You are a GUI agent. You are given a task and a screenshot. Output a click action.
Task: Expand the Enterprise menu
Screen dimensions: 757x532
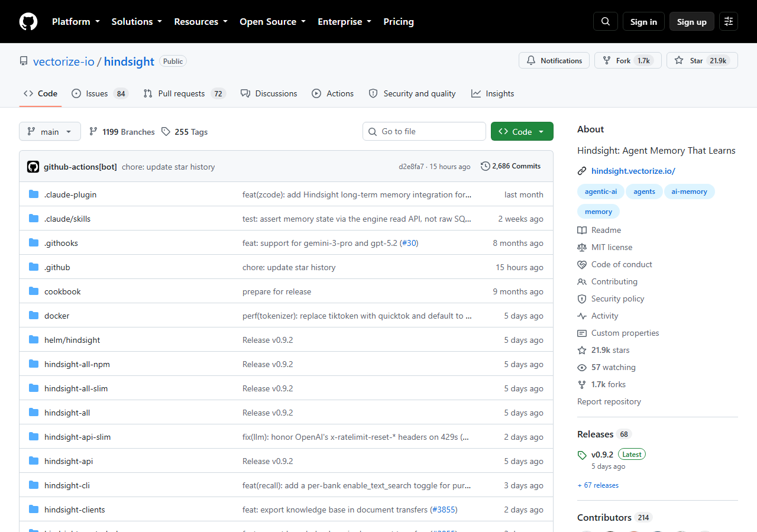(344, 21)
